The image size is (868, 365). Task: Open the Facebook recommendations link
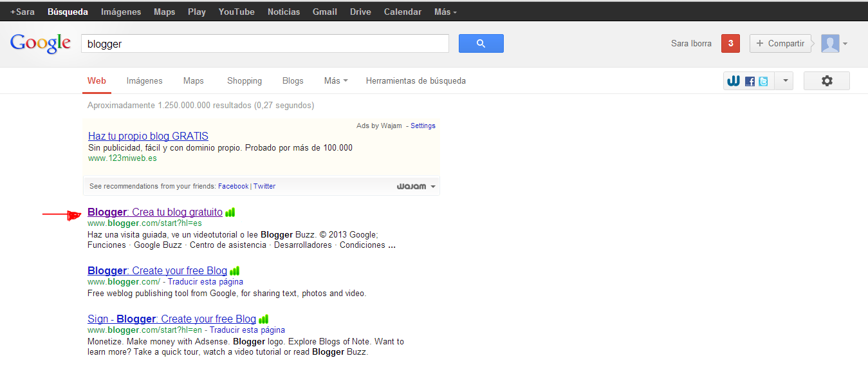(x=233, y=186)
